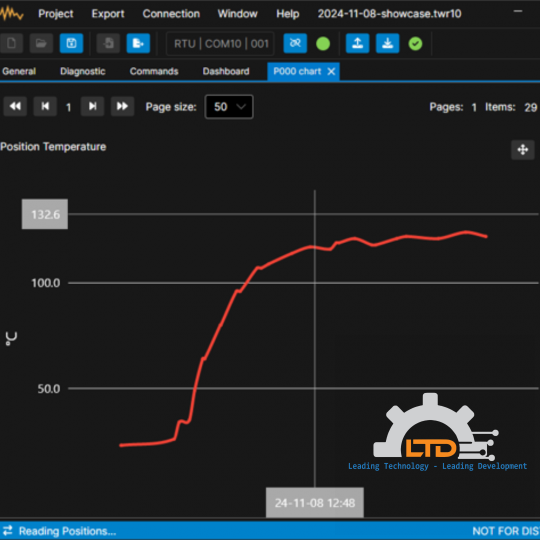The width and height of the screenshot is (540, 540).
Task: Click the new project file icon
Action: (11, 43)
